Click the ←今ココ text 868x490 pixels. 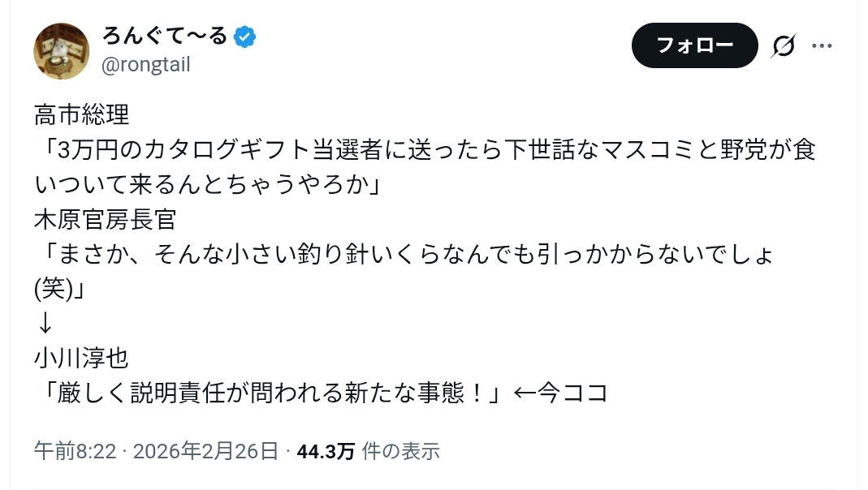coord(561,393)
